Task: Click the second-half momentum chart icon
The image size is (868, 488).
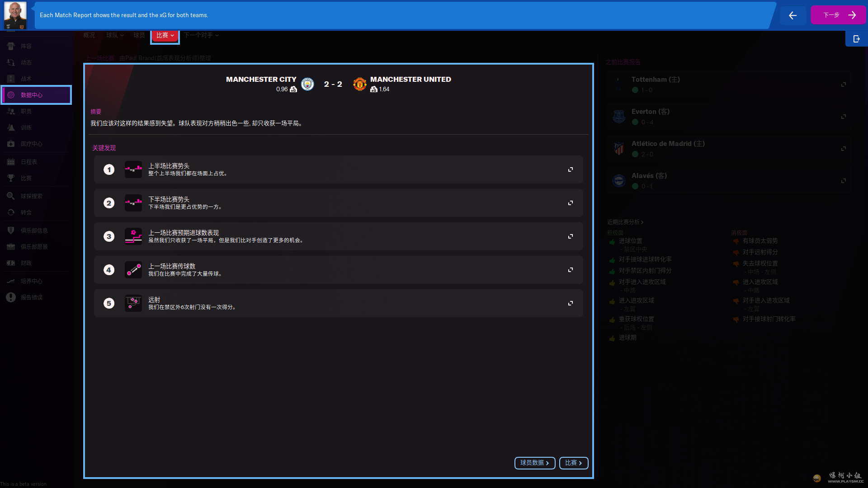Action: coord(133,203)
